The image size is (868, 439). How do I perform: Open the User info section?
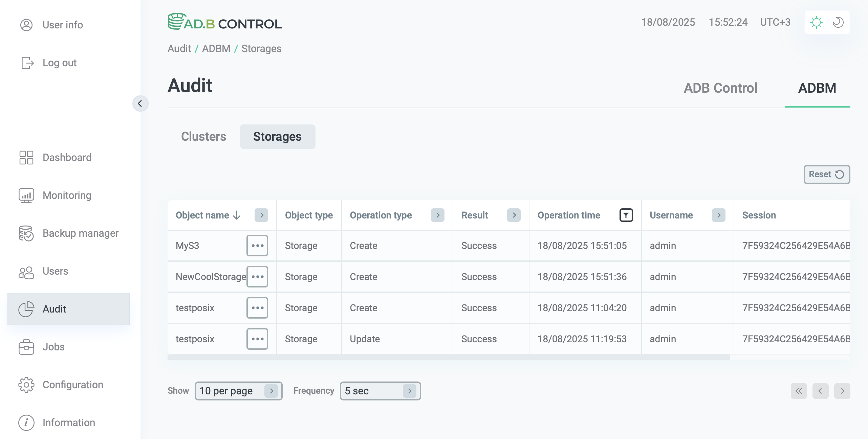click(x=62, y=25)
